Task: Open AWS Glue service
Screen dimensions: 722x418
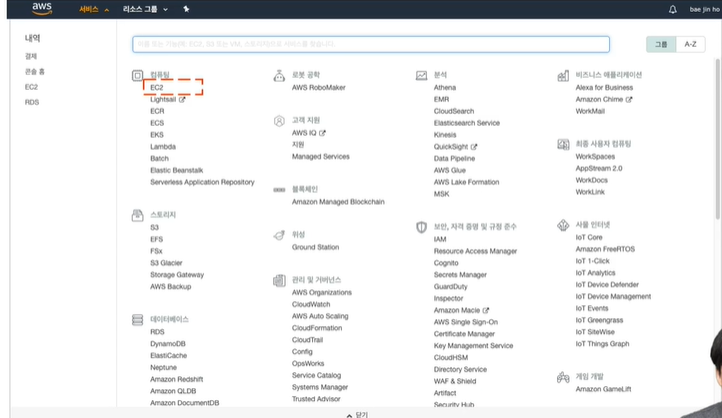Action: (x=449, y=170)
